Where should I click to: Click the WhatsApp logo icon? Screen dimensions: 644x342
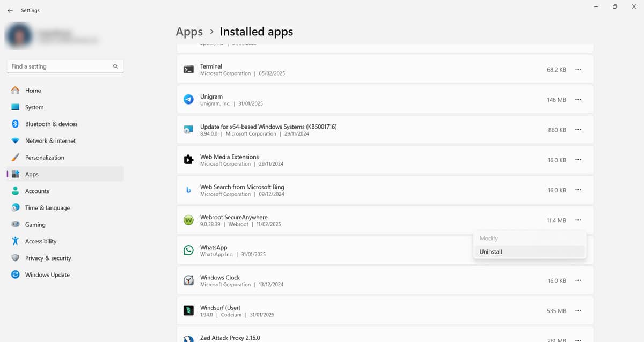(x=188, y=250)
